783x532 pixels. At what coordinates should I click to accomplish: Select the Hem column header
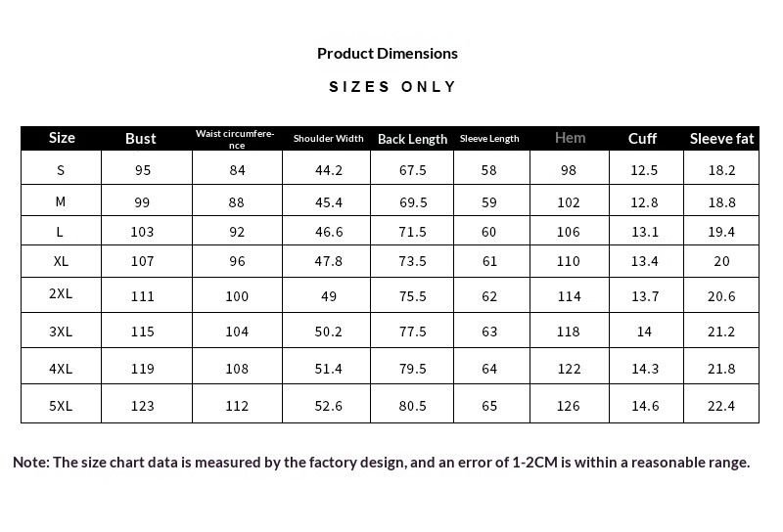[x=570, y=138]
